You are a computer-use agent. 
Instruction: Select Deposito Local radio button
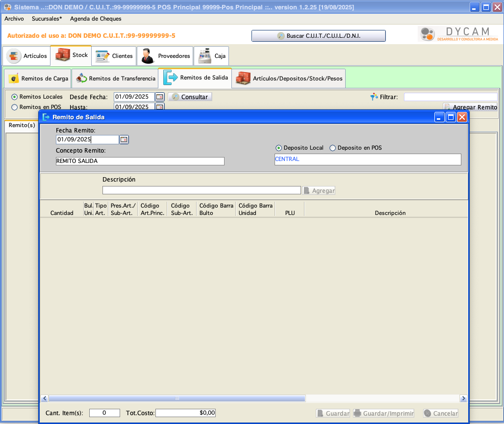point(279,148)
